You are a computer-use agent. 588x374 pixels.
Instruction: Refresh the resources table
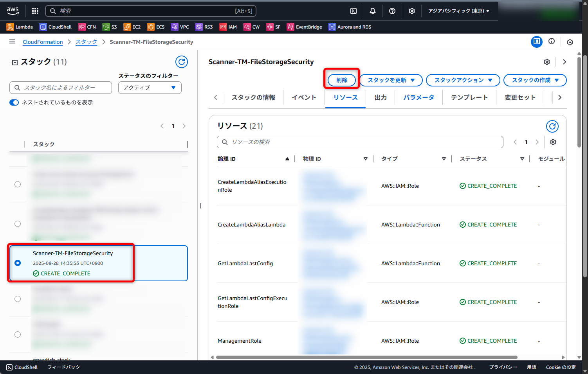pyautogui.click(x=552, y=126)
